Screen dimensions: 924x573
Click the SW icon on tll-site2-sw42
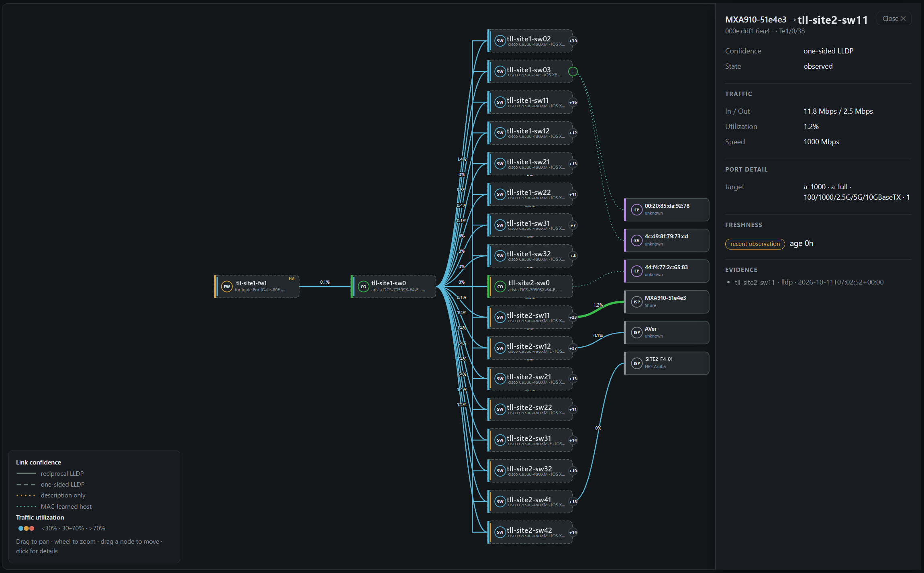point(500,532)
